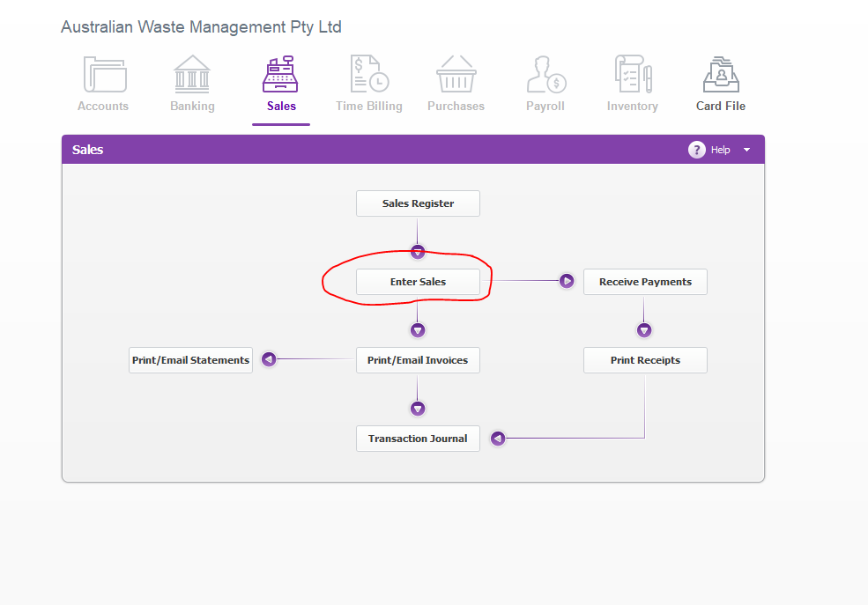Click the Help question mark icon
868x605 pixels.
tap(697, 150)
